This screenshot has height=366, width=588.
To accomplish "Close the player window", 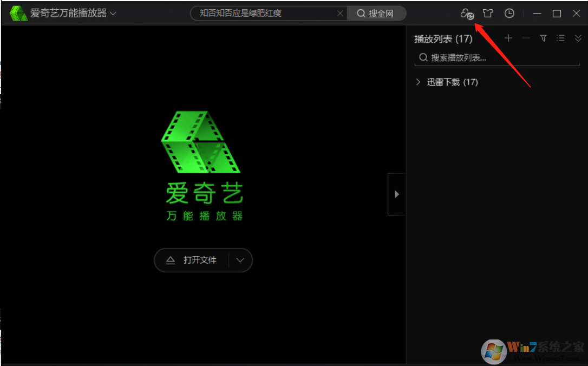I will (x=576, y=14).
